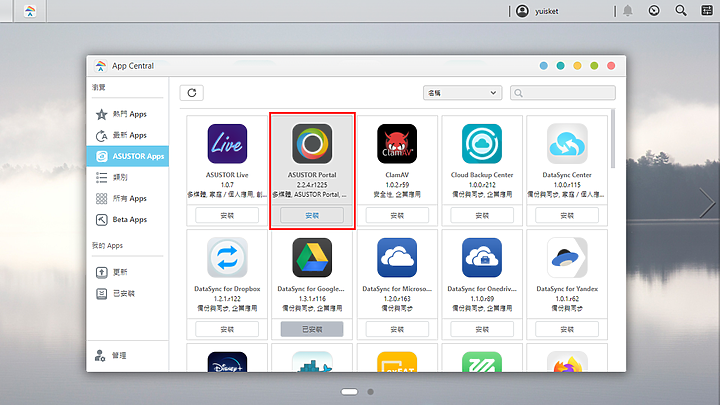The height and width of the screenshot is (405, 720).
Task: Click the App Central search field
Action: click(562, 93)
